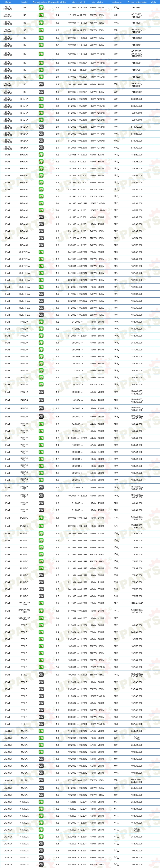Viewport: 160px width, 868px height.
Task: Click the diesel icon for Stilo 937 A5.000
Action: pyautogui.click(x=41, y=724)
